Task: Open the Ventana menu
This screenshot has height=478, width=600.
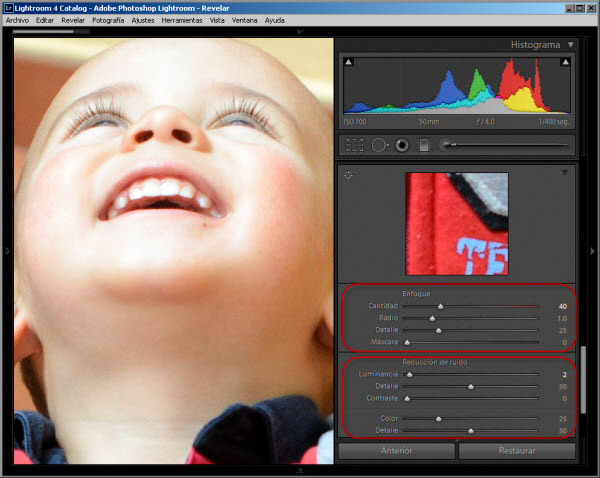Action: tap(245, 20)
